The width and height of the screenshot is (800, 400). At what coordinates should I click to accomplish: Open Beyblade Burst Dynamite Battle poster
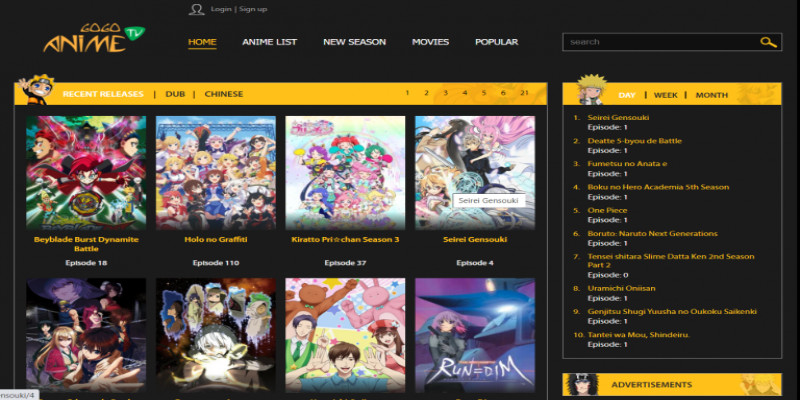tap(86, 172)
